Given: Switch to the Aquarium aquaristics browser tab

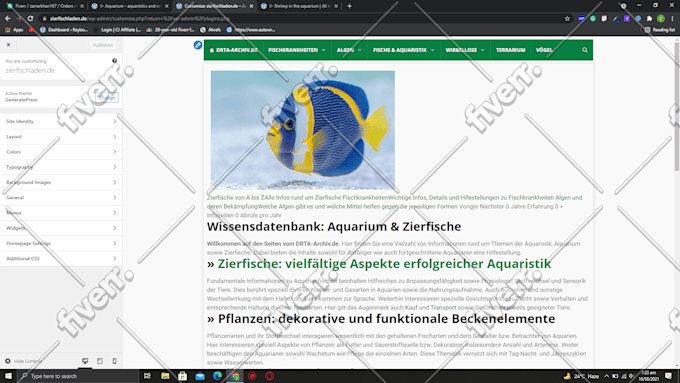Looking at the screenshot, I should [130, 6].
